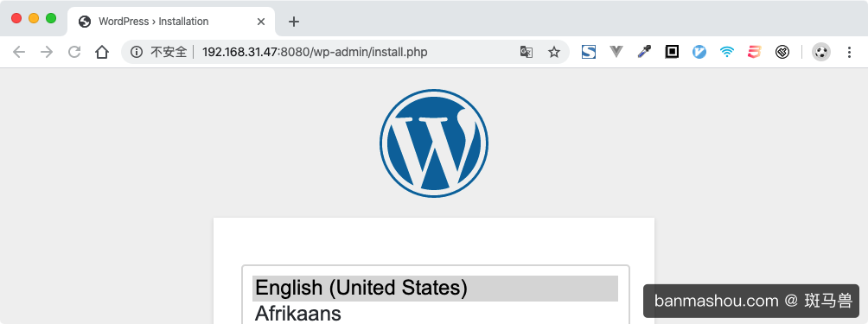Screen dimensions: 868x324
Task: Click the red close window button
Action: (16, 18)
